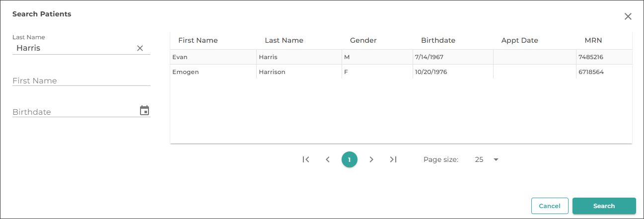
Task: Go to the next results page
Action: 371,159
